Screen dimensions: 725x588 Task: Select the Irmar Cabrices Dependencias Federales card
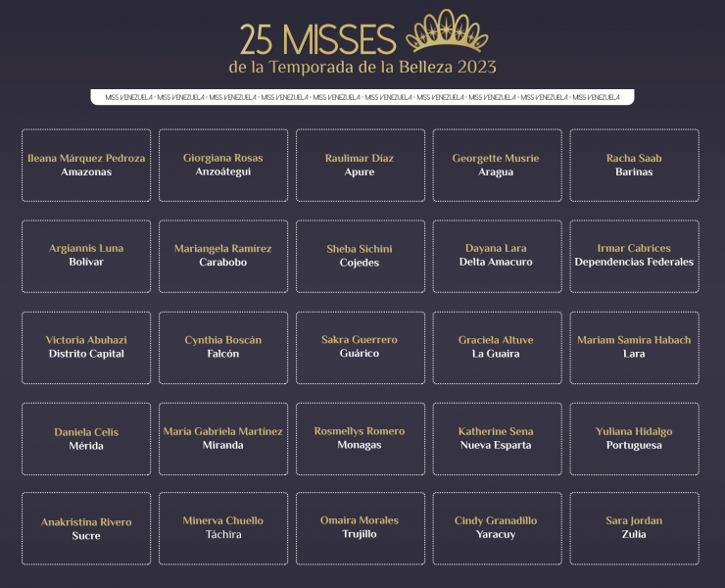[635, 257]
